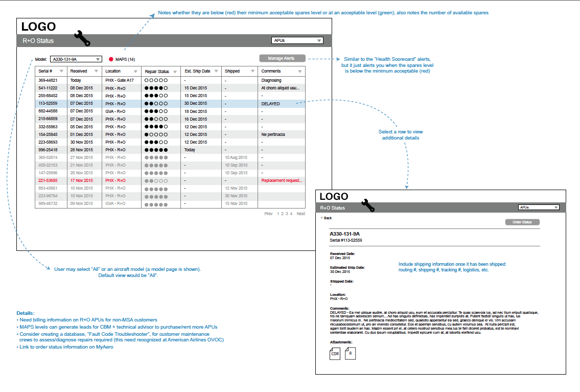Open the APUs dropdown in main header
This screenshot has width=580, height=392.
tap(319, 40)
